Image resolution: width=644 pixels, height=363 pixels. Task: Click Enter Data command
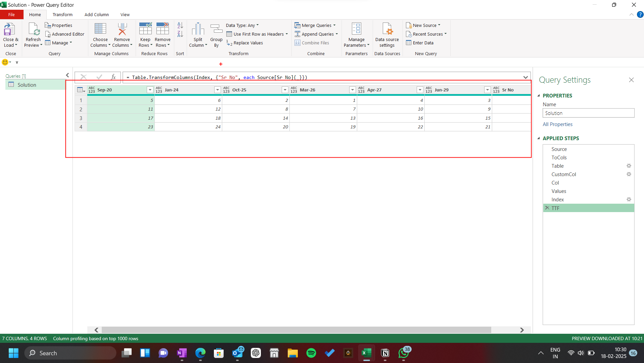[x=420, y=43]
